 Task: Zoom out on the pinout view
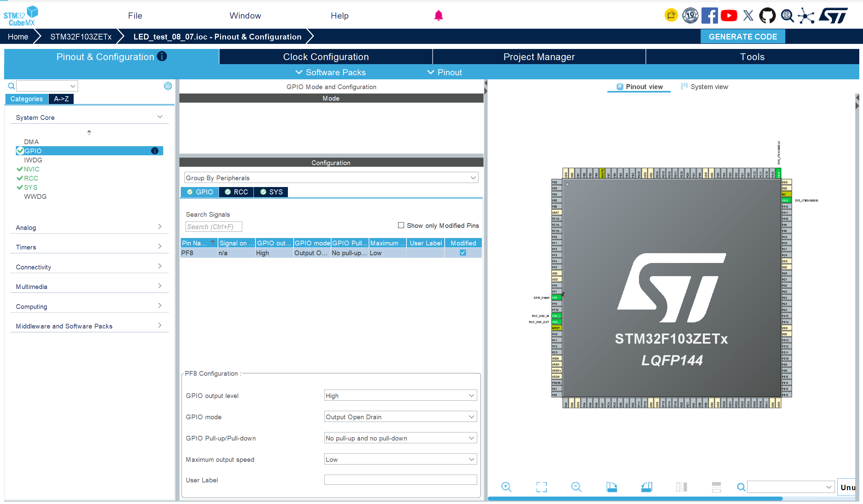click(x=576, y=487)
